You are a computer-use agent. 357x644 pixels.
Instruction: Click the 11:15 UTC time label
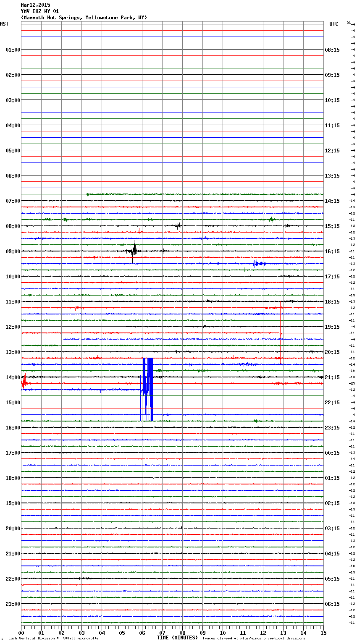pos(332,126)
